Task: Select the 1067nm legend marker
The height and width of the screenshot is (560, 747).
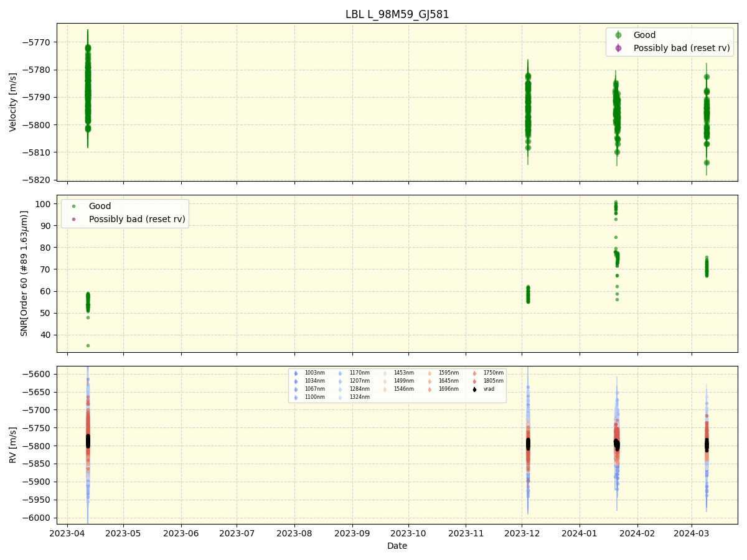Action: [x=296, y=389]
